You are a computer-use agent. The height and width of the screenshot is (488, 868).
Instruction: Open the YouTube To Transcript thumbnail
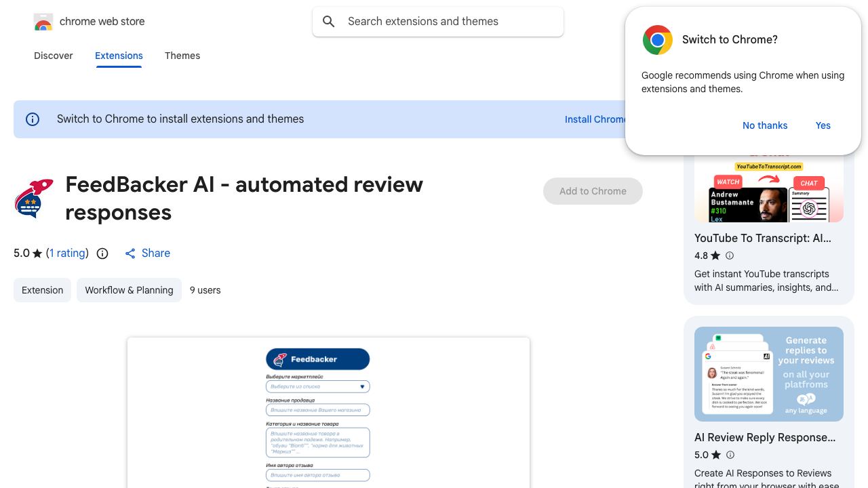click(769, 188)
